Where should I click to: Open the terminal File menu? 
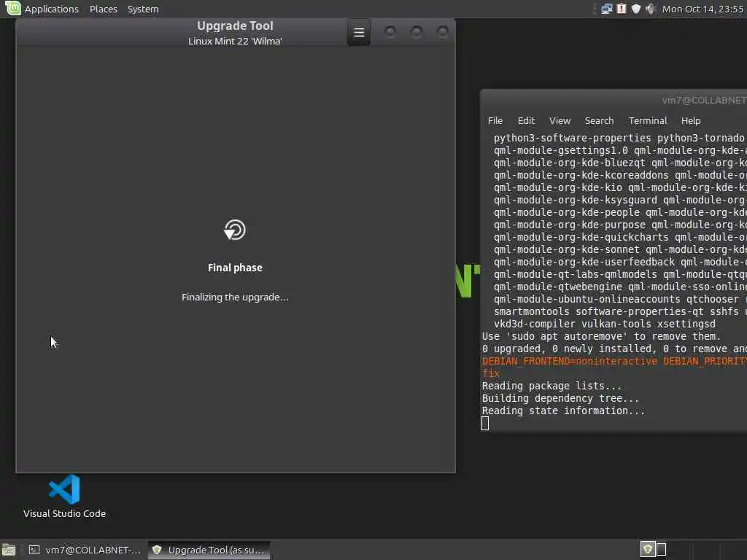495,120
